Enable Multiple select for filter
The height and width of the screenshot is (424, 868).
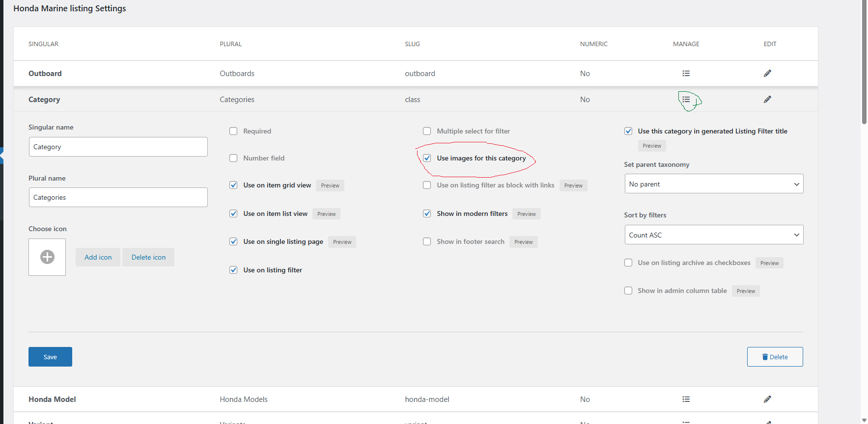click(x=427, y=131)
